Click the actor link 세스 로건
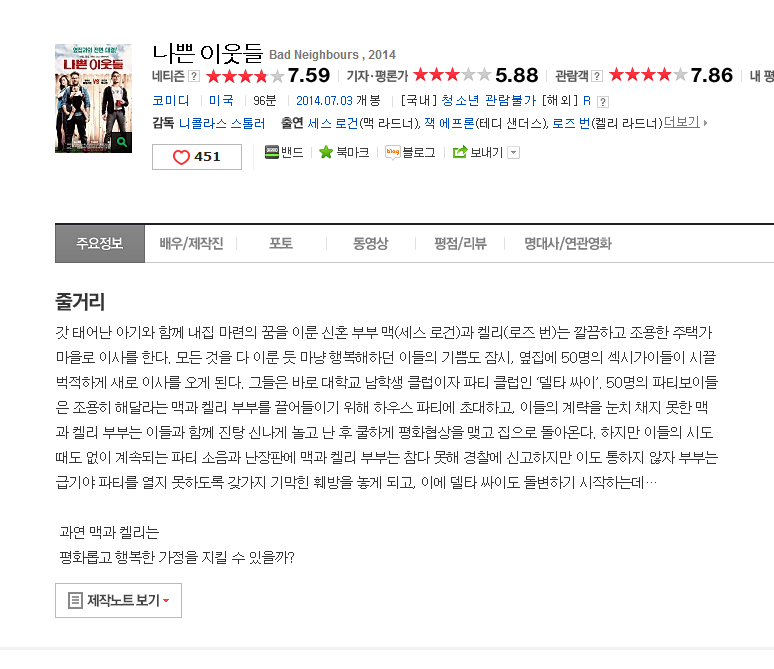Screen dimensions: 774x669 333,123
